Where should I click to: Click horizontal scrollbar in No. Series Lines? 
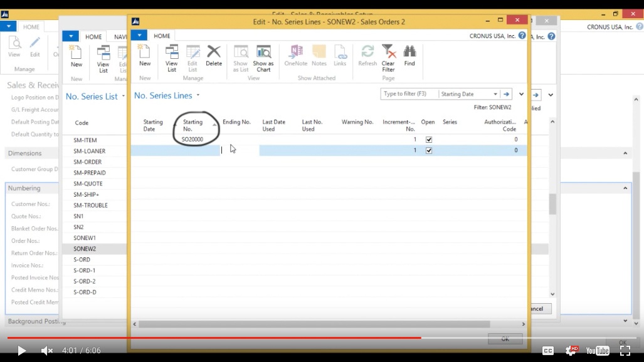(x=314, y=324)
